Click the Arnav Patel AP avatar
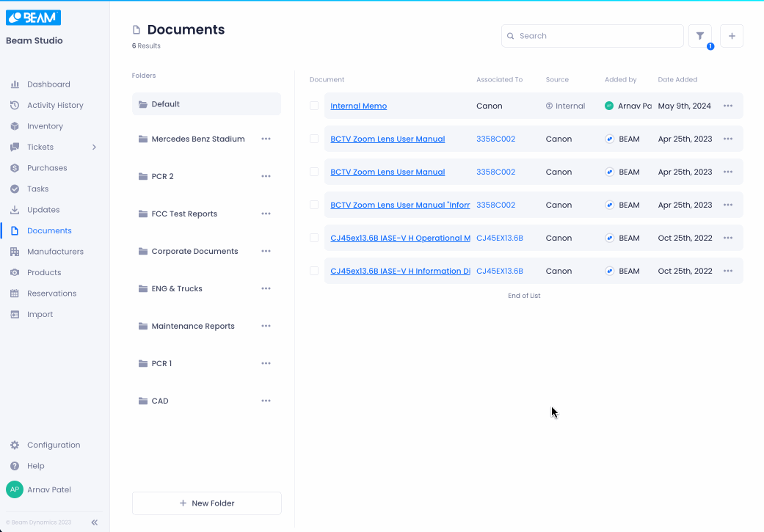764x532 pixels. pos(15,489)
